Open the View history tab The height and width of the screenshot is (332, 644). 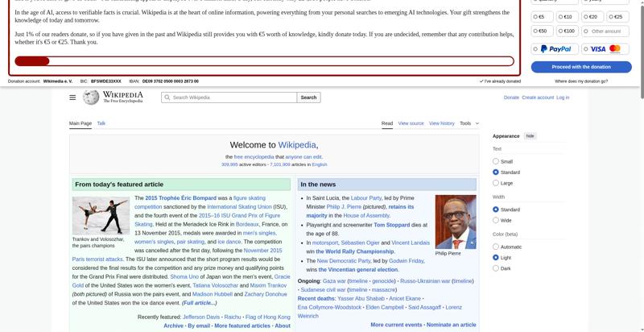pyautogui.click(x=441, y=123)
